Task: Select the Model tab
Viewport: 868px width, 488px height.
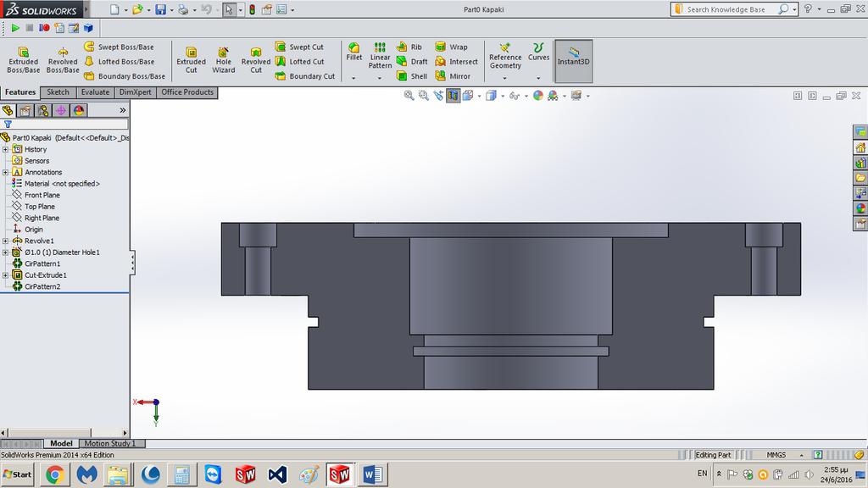Action: [61, 443]
